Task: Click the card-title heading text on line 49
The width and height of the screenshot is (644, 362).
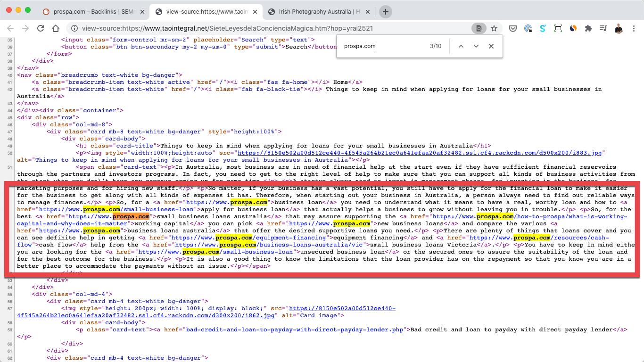Action: click(x=316, y=146)
